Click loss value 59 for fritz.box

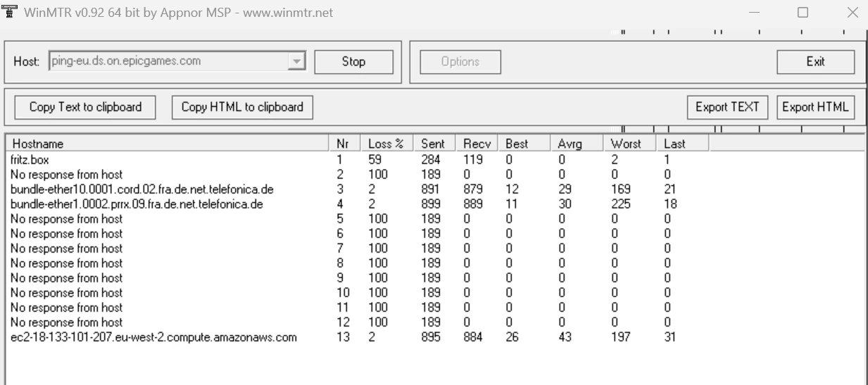pos(375,160)
